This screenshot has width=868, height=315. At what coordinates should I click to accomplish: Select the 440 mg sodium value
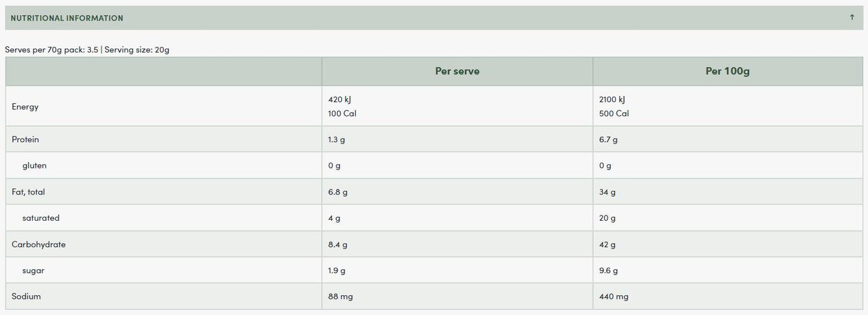614,296
